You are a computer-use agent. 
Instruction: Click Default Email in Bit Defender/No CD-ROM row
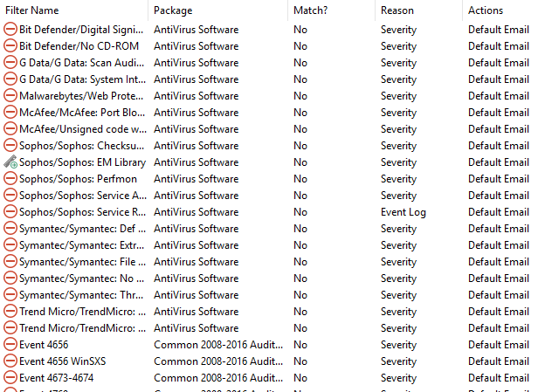pos(498,46)
